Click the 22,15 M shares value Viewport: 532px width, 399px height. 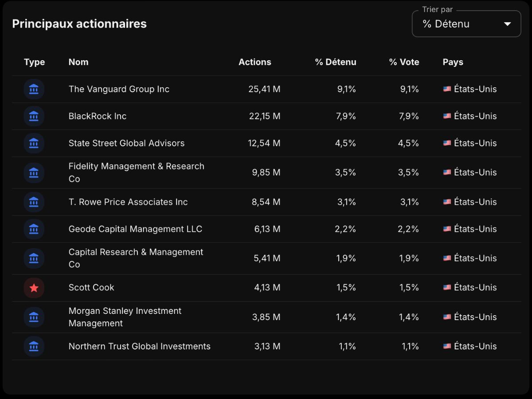tap(265, 116)
